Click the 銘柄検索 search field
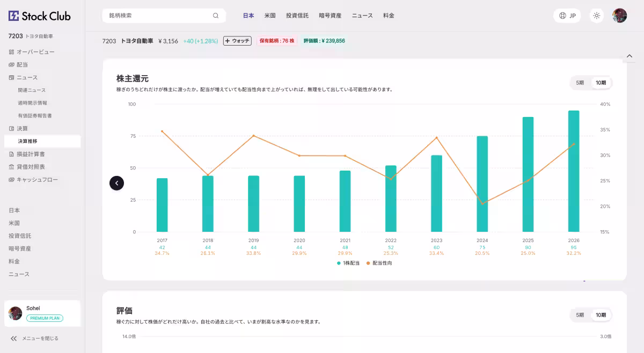The height and width of the screenshot is (353, 644). click(163, 16)
